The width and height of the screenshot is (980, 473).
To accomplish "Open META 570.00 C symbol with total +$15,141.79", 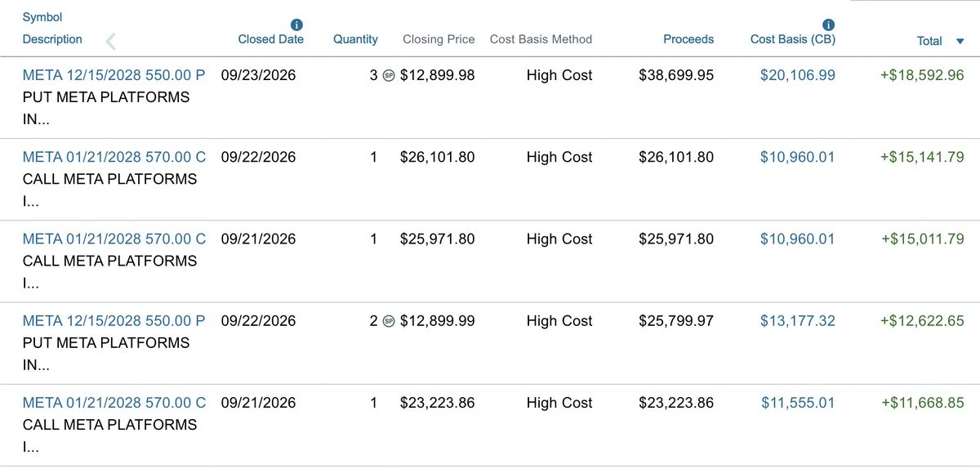I will (x=114, y=157).
